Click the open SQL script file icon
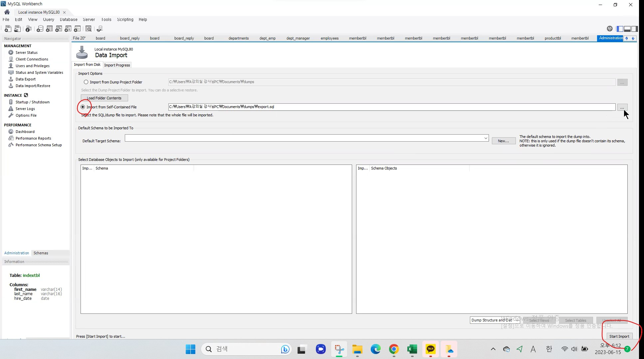644x359 pixels. point(17,29)
